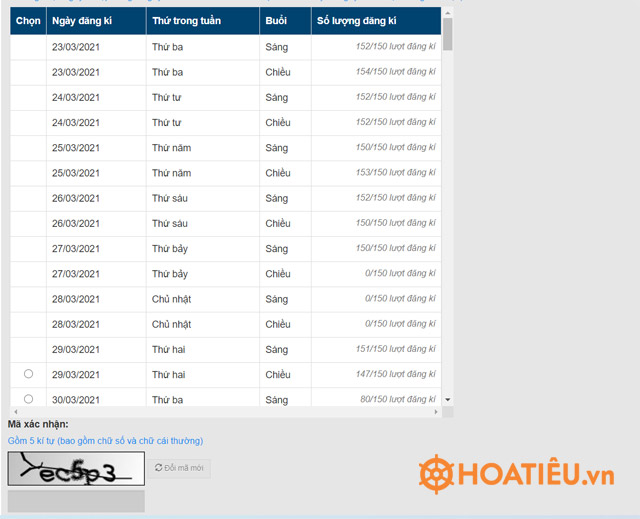Click the table's scroll up arrow
The height and width of the screenshot is (519, 640).
pyautogui.click(x=448, y=13)
